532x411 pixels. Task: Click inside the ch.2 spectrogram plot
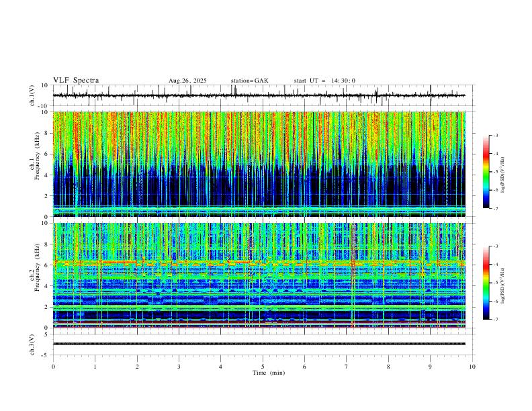[x=259, y=275]
